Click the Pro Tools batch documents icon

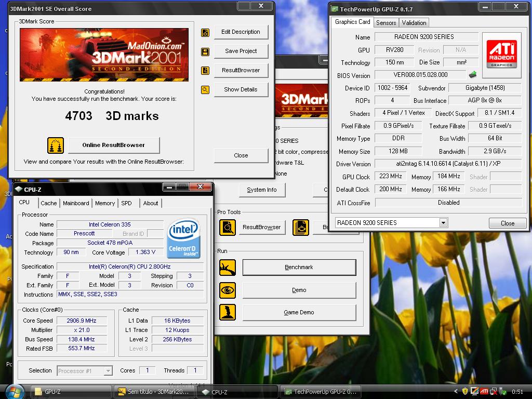[301, 228]
